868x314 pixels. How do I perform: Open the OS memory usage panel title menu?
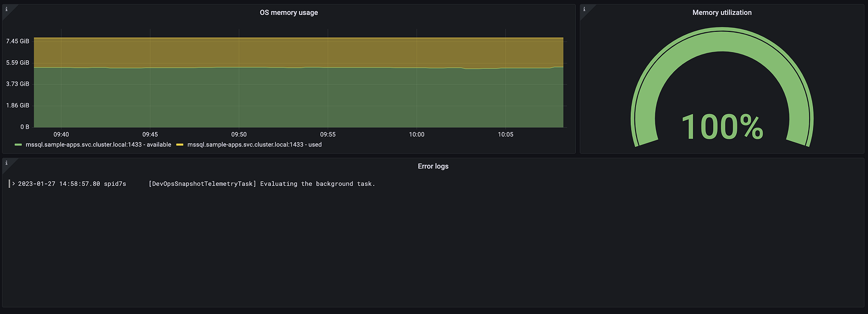tap(288, 13)
